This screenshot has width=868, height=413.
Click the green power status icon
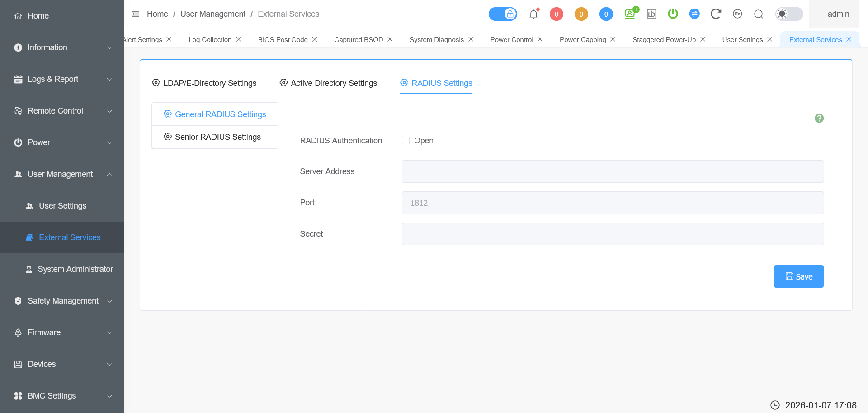[673, 14]
